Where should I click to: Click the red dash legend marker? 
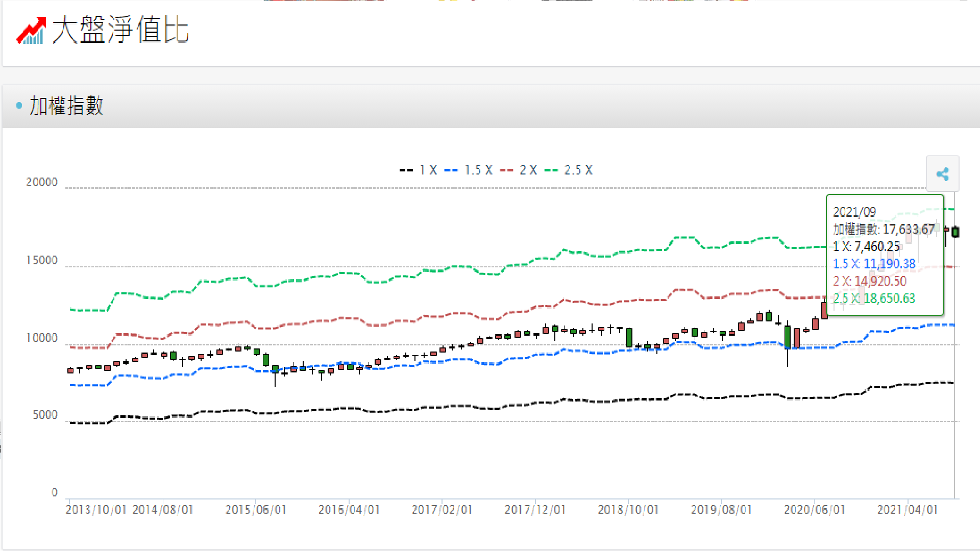coord(506,170)
